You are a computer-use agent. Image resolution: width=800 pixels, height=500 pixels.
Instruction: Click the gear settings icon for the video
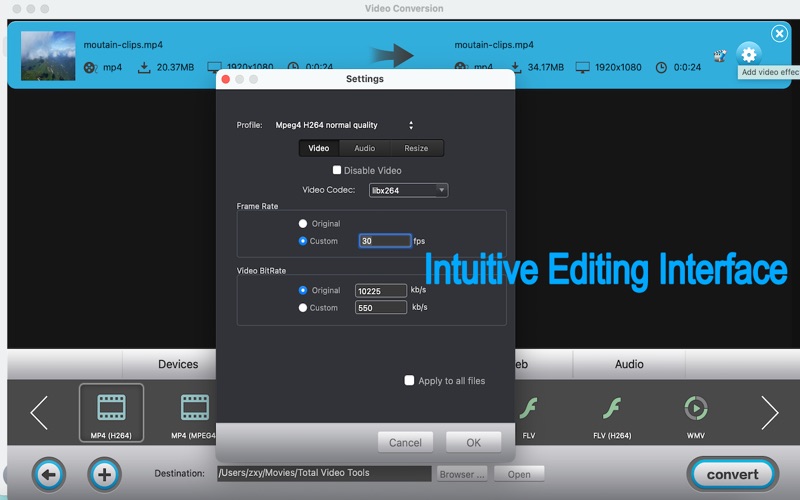click(748, 55)
